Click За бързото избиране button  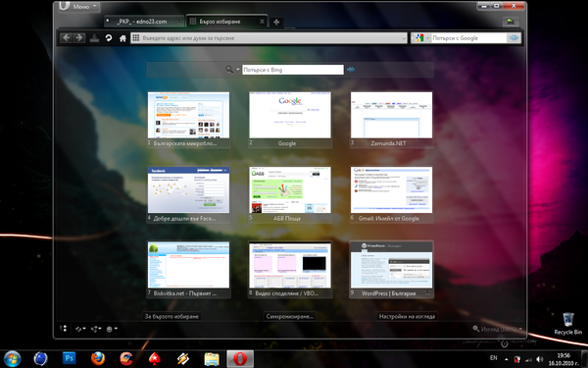point(171,317)
